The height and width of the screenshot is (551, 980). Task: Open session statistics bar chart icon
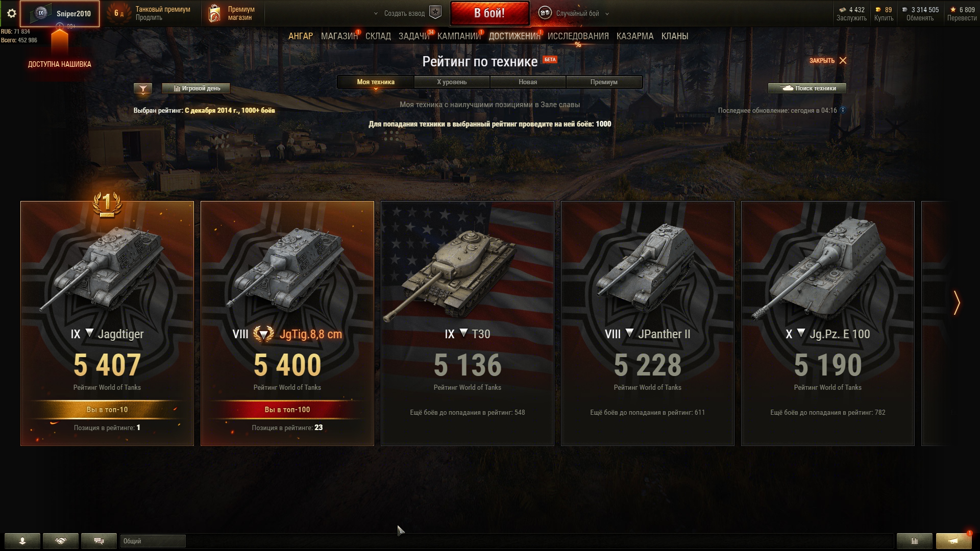[915, 541]
